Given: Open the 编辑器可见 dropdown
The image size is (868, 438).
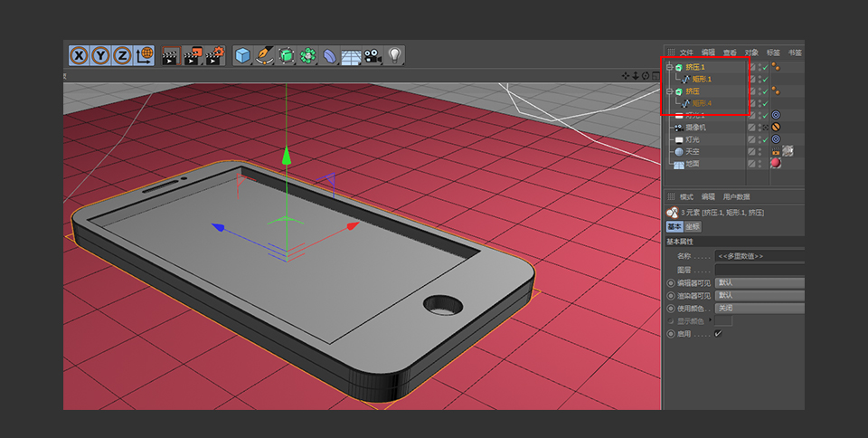Looking at the screenshot, I should pyautogui.click(x=759, y=283).
